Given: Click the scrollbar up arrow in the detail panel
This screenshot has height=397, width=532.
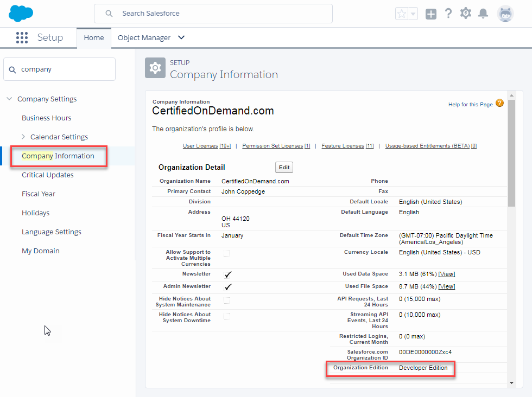Looking at the screenshot, I should pos(511,95).
